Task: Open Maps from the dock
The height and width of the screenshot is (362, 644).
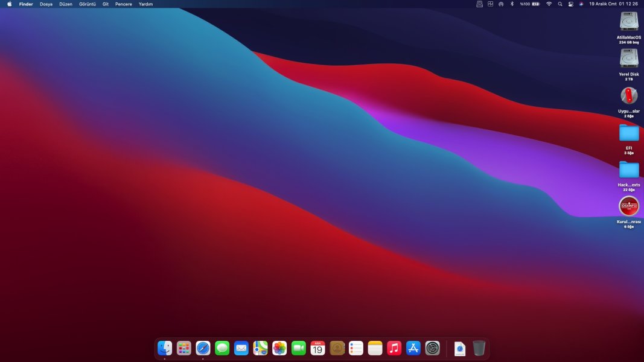Action: (x=260, y=348)
